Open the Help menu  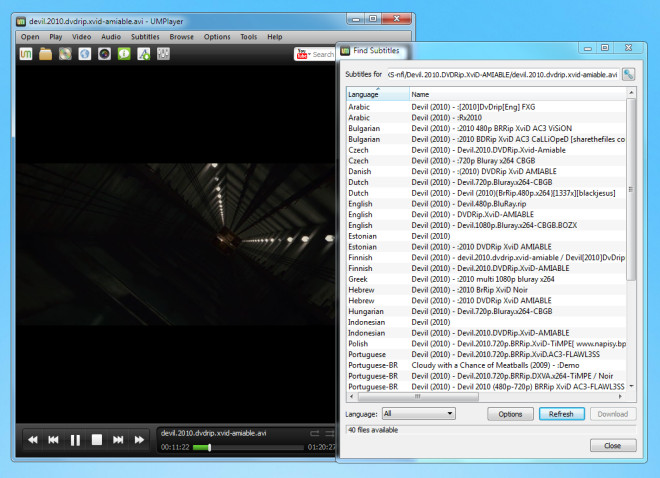275,37
